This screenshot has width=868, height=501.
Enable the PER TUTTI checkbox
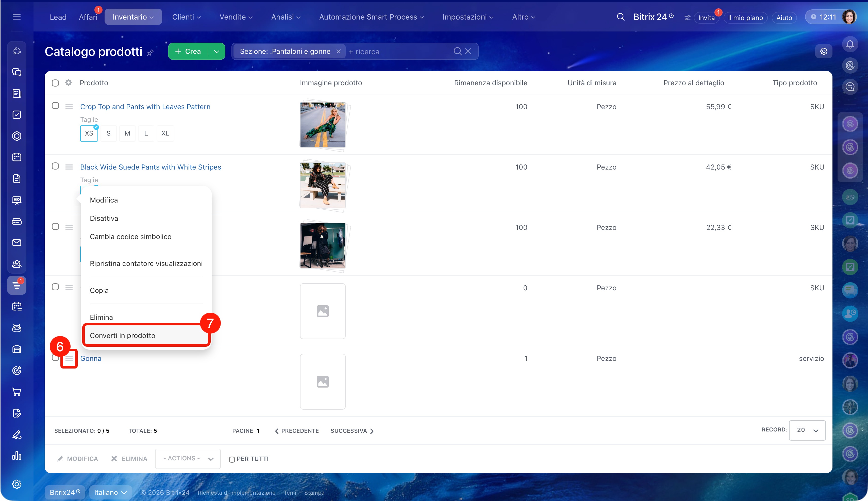[x=232, y=459]
